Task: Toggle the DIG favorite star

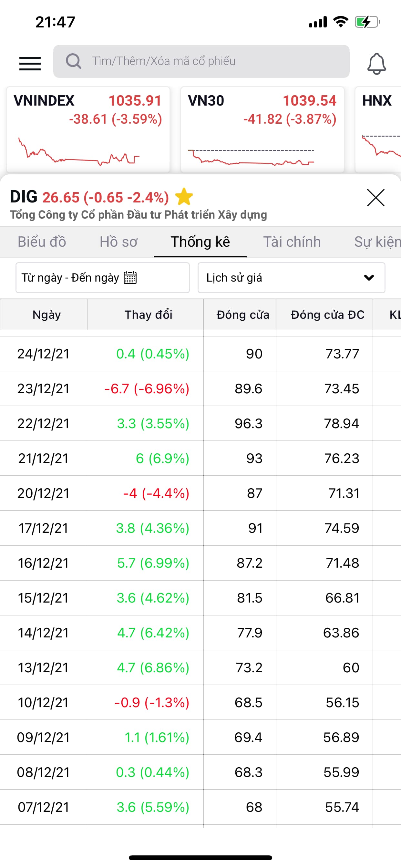Action: tap(184, 197)
